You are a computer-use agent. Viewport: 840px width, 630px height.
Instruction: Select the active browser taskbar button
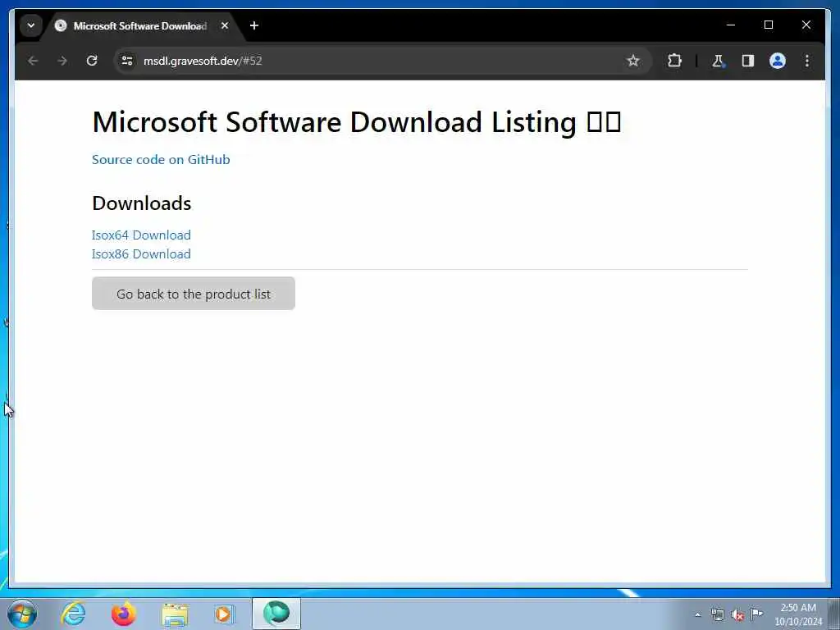[x=276, y=614]
